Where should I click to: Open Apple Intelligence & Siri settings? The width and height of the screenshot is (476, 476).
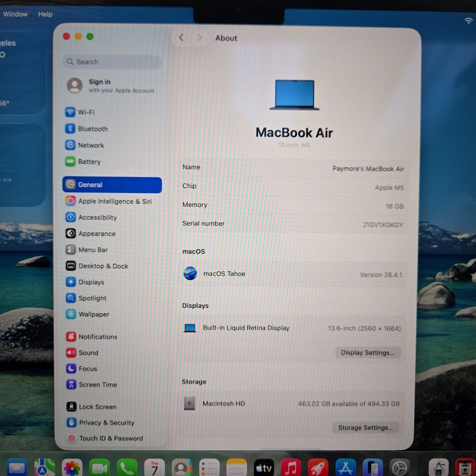click(109, 201)
